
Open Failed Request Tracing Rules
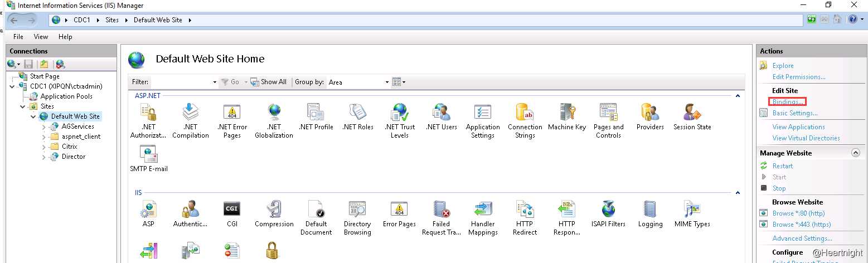441,218
